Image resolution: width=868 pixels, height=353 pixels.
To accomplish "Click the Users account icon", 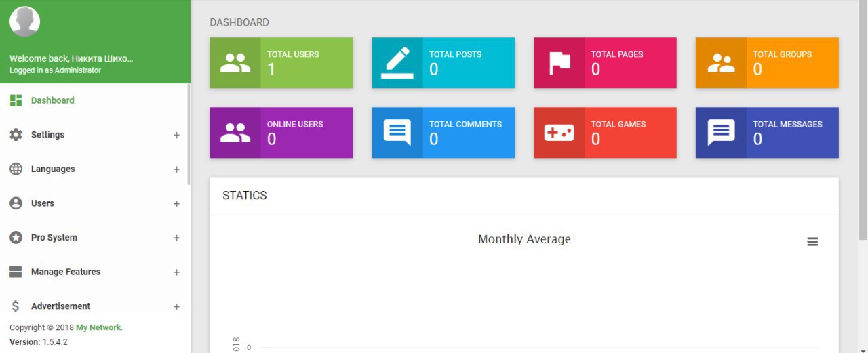I will pyautogui.click(x=16, y=203).
